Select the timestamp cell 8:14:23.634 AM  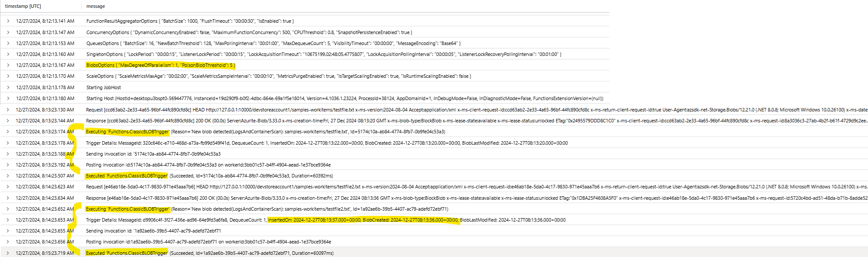pos(45,198)
